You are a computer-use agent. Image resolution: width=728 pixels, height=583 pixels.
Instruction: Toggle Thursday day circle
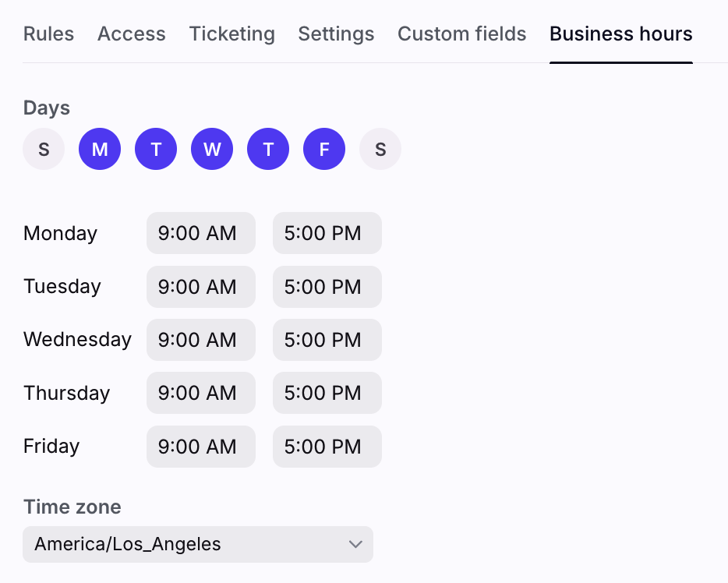(268, 149)
